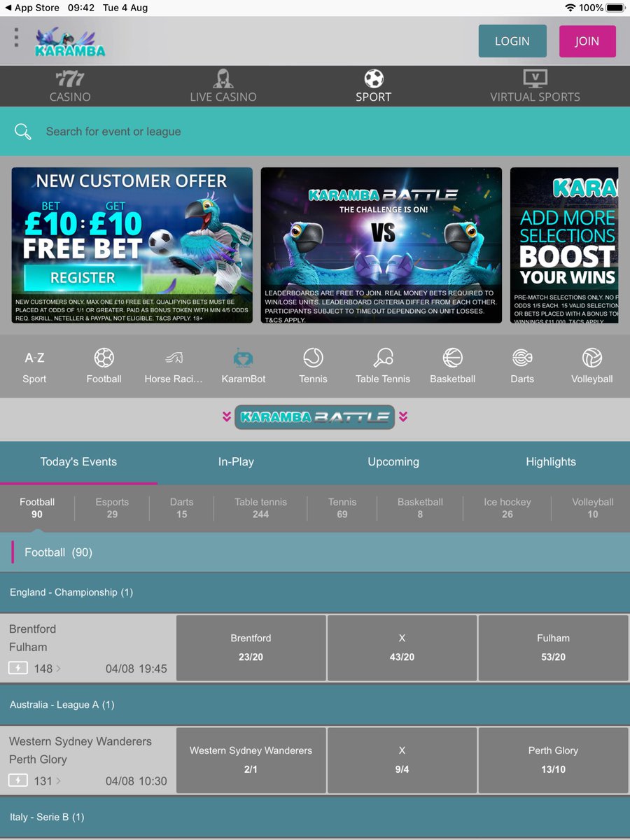Image resolution: width=630 pixels, height=840 pixels.
Task: Log in with the LOGIN button
Action: (512, 41)
